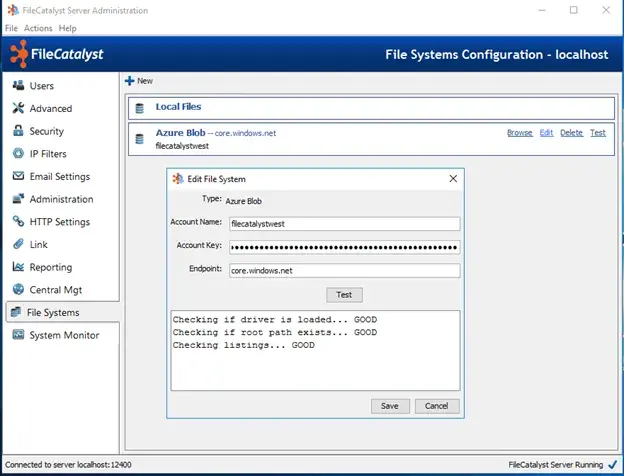This screenshot has height=476, width=624.
Task: Open the HTTP Settings section label
Action: point(60,222)
